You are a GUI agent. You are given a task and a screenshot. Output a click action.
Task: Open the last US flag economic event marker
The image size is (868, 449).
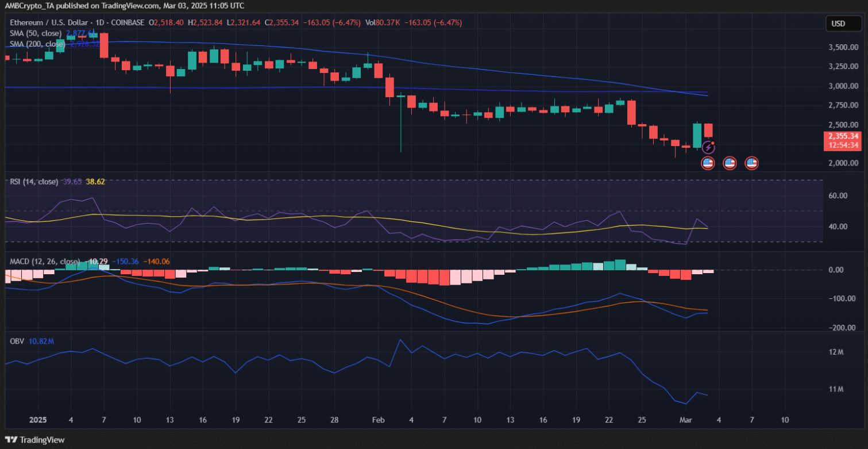pyautogui.click(x=751, y=163)
